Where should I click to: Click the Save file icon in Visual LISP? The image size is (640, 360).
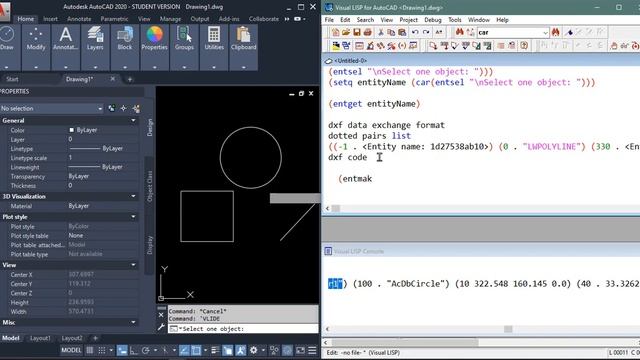(x=356, y=32)
